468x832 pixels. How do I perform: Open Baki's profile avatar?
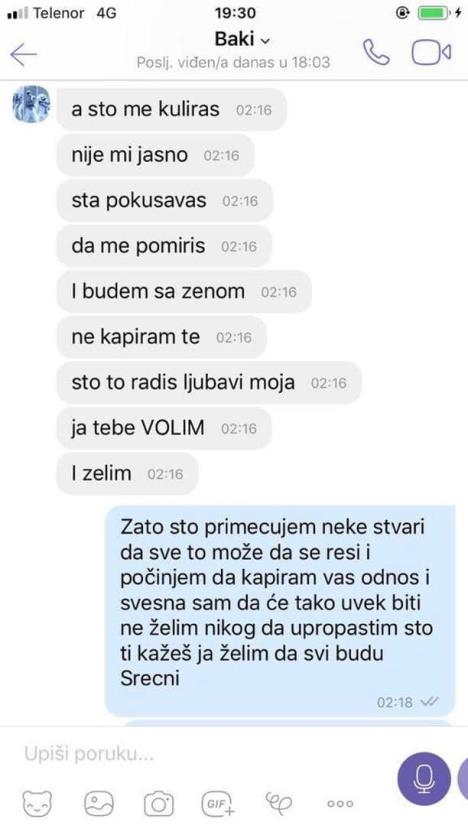[x=31, y=104]
